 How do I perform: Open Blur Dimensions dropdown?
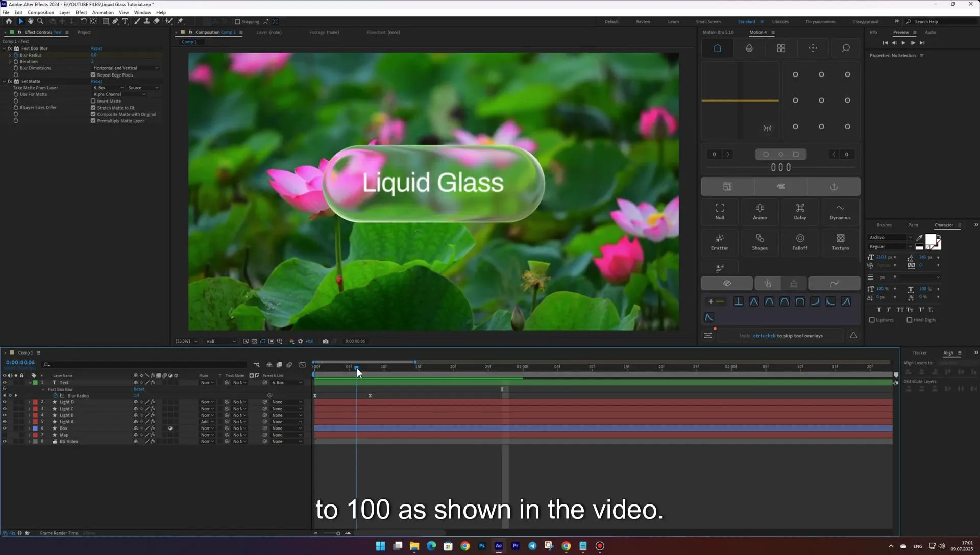(126, 68)
